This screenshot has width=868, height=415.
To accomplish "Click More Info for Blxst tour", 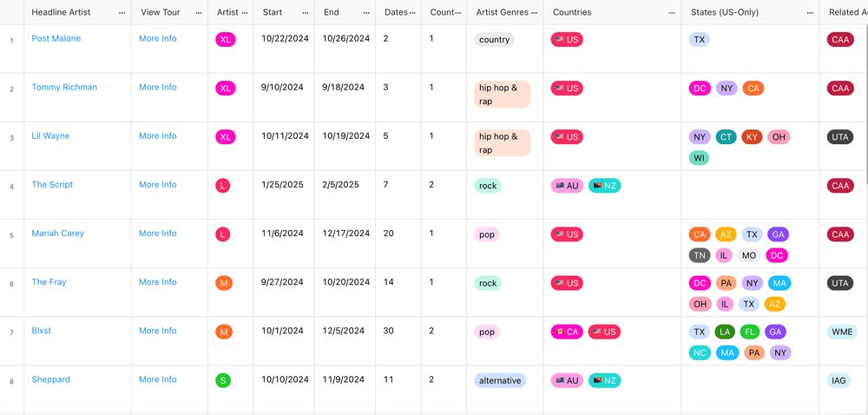I will [158, 331].
